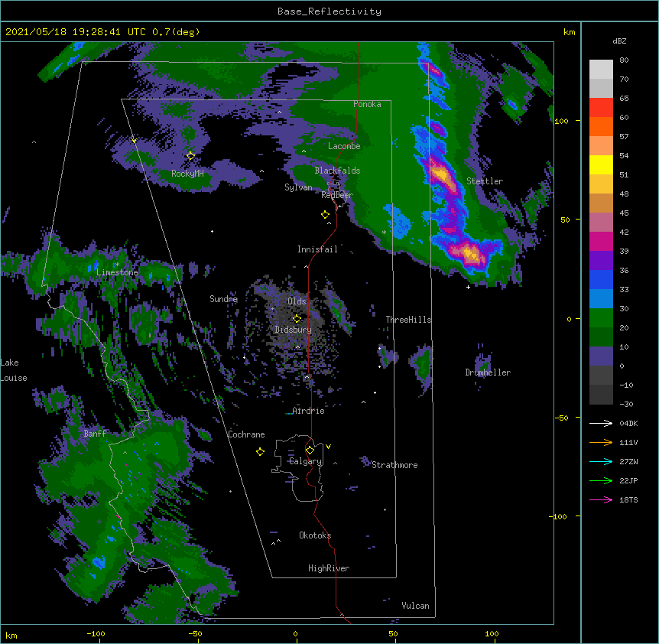
Task: Click the km unit label at bottom-left
Action: click(11, 635)
